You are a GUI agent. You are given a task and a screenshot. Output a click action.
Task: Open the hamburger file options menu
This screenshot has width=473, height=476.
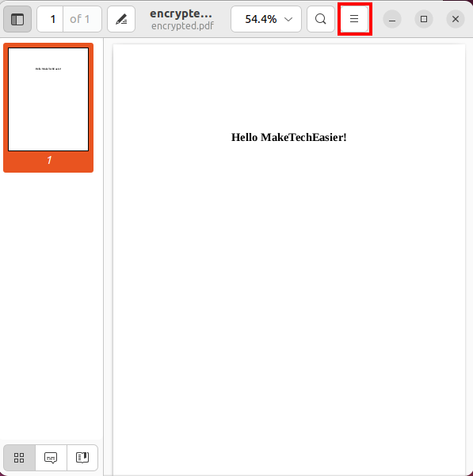(354, 19)
